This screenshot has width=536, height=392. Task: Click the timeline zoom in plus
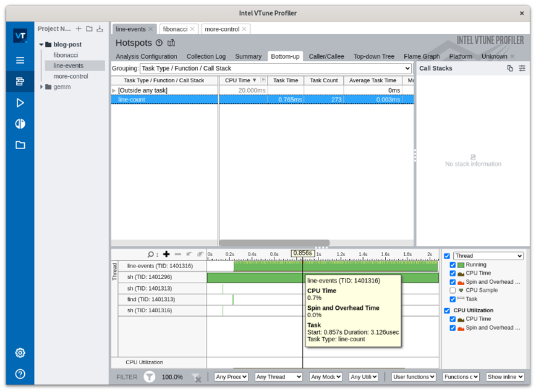pos(166,254)
